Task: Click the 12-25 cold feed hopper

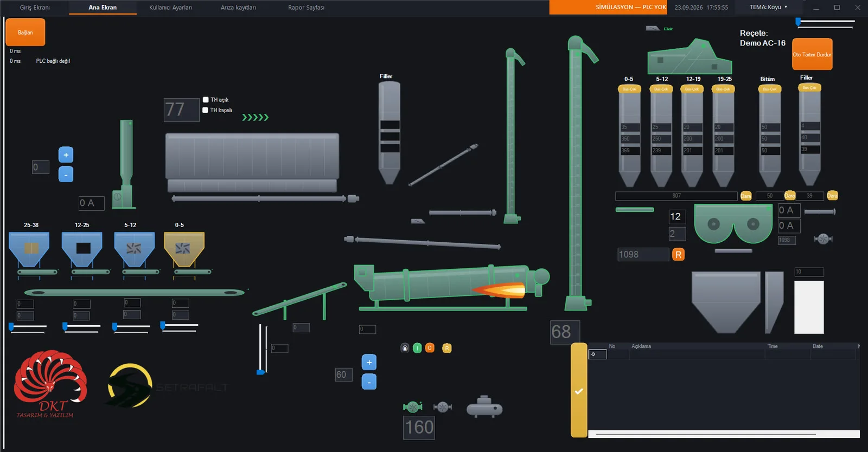Action: [x=82, y=249]
